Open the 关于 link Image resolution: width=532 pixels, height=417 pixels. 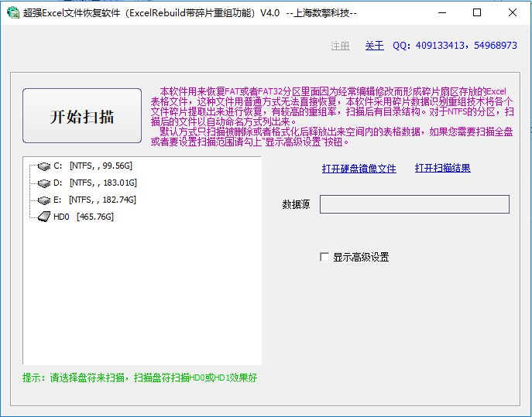pyautogui.click(x=374, y=46)
